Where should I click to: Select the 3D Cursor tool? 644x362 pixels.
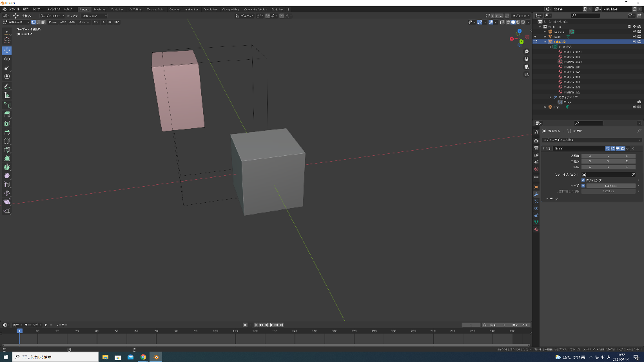coord(7,41)
